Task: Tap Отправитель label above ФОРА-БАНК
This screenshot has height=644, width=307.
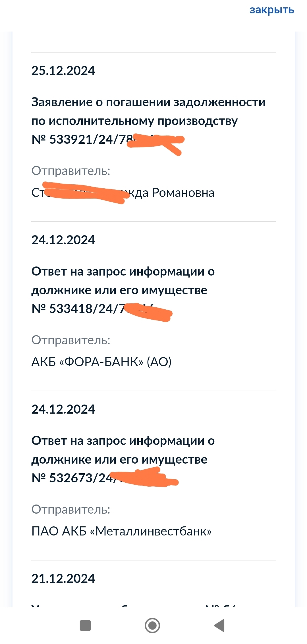Action: [71, 340]
